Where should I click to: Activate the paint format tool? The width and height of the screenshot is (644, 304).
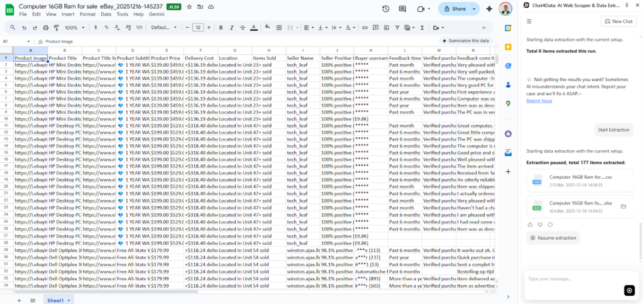tap(56, 28)
